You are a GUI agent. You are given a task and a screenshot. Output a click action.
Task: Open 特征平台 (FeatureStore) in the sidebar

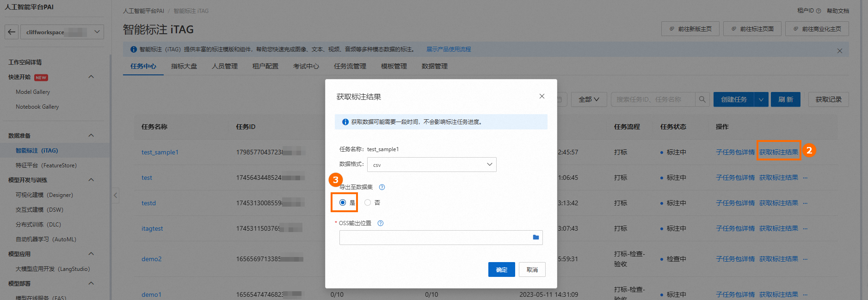(46, 165)
